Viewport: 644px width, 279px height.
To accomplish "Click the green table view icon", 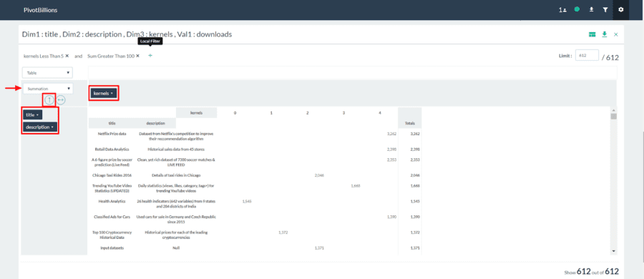I will [x=592, y=34].
